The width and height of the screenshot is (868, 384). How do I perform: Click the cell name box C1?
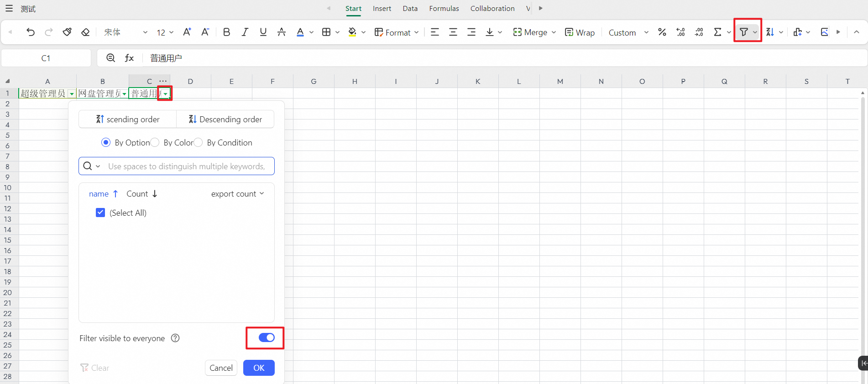click(46, 58)
